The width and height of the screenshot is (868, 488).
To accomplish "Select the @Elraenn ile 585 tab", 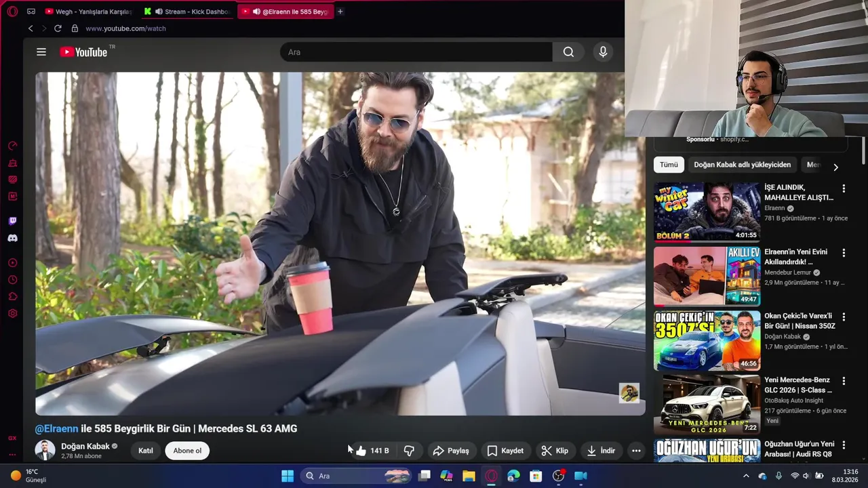I will (285, 12).
